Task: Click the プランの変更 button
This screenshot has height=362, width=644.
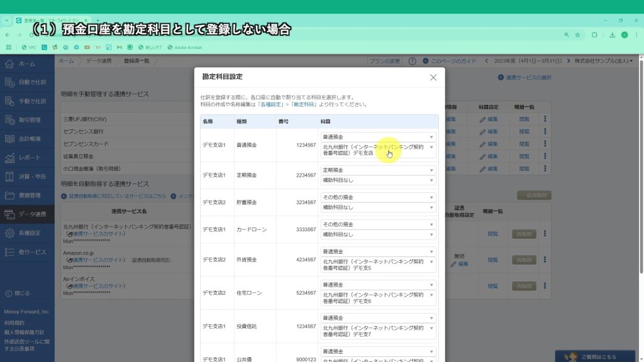Action: [384, 61]
